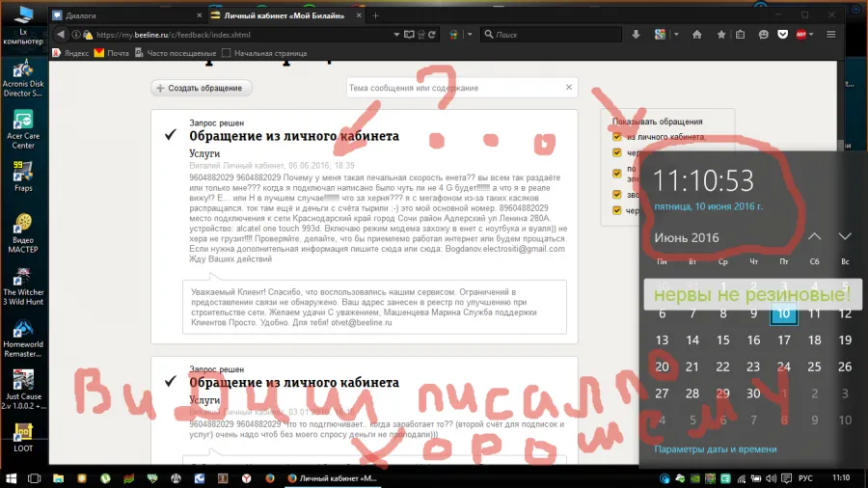Click Июнь 2016 calendar header

point(687,238)
